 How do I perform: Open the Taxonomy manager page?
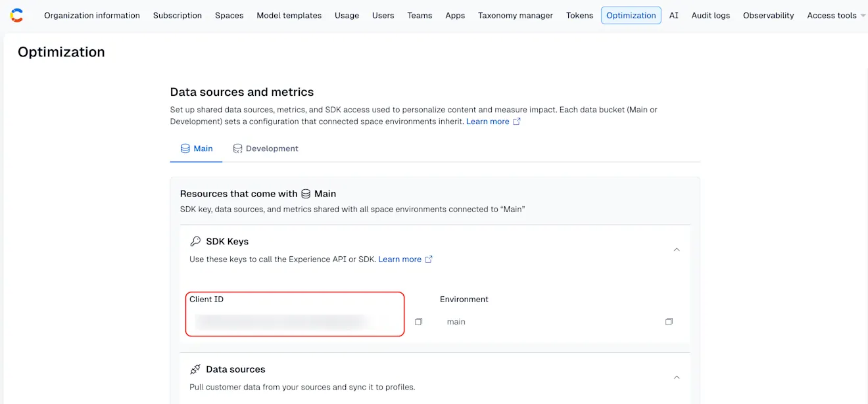pos(515,15)
